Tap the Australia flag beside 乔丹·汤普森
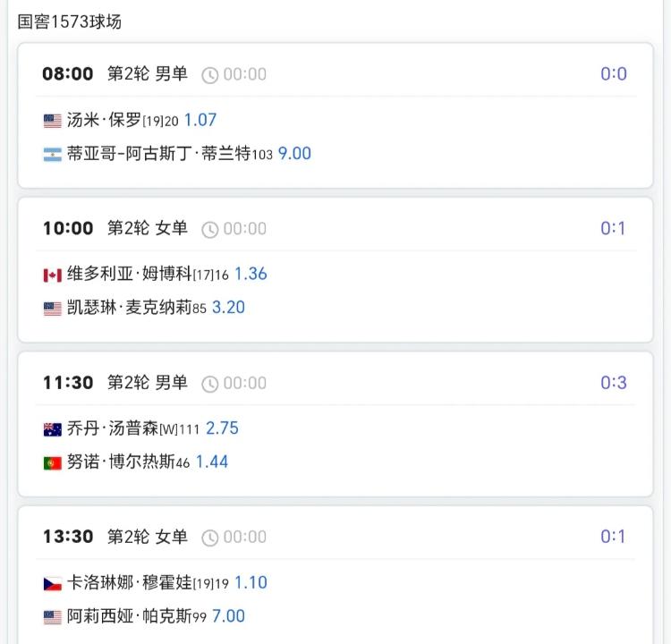 (53, 429)
